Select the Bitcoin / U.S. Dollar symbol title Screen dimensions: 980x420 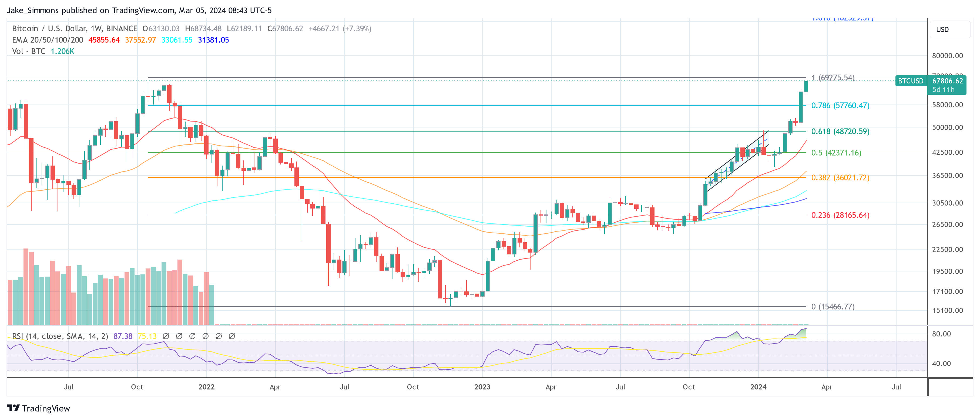[x=75, y=29]
